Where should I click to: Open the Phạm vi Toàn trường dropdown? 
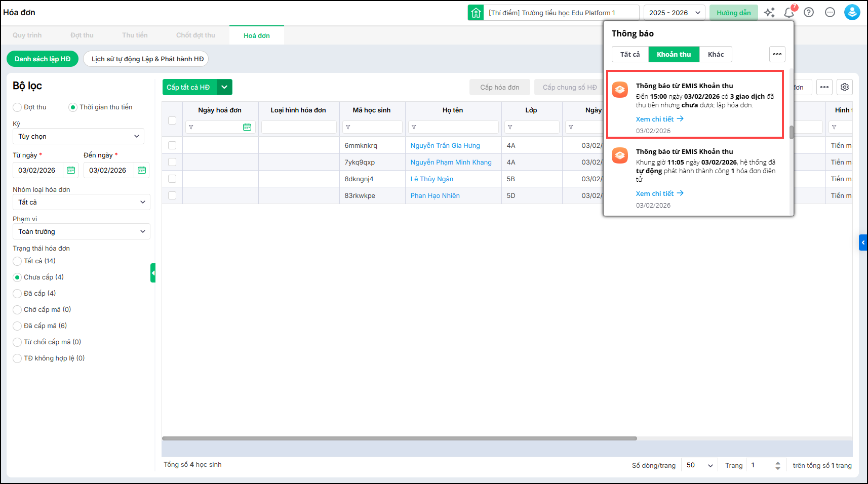[81, 231]
